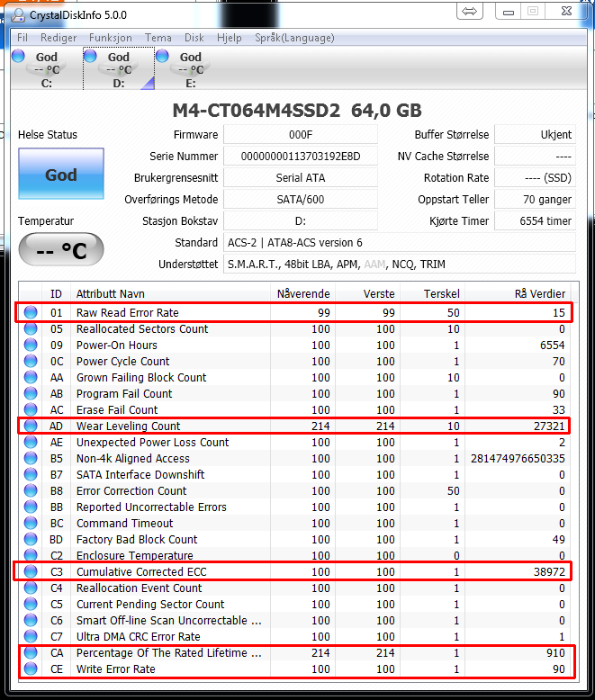
Task: Click the NV Cache Størrelse field
Action: tap(536, 157)
